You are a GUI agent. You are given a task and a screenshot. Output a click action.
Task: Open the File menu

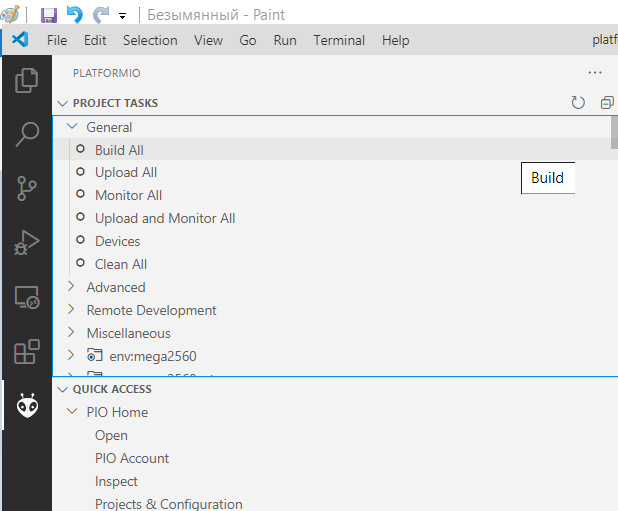coord(57,40)
